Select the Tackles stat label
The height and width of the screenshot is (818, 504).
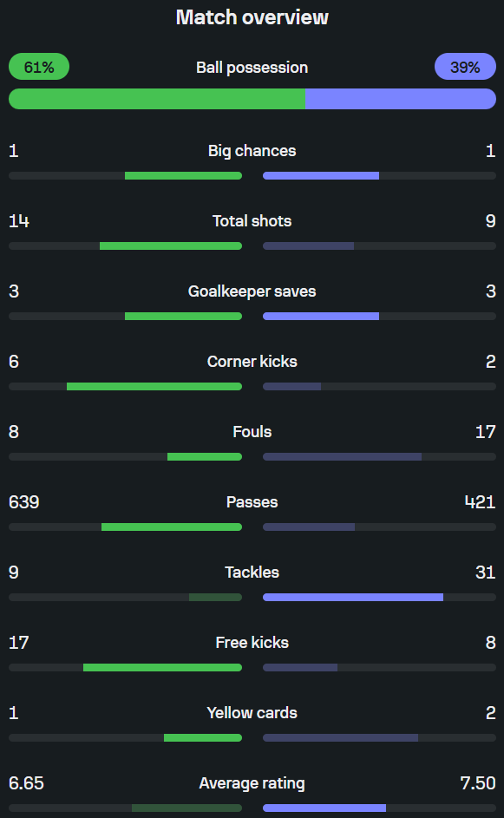click(252, 573)
